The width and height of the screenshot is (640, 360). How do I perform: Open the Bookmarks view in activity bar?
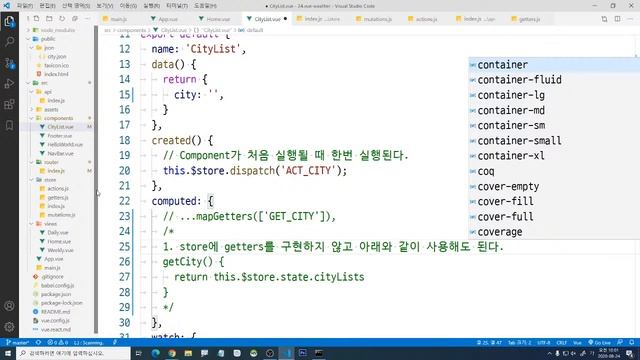tap(9, 125)
